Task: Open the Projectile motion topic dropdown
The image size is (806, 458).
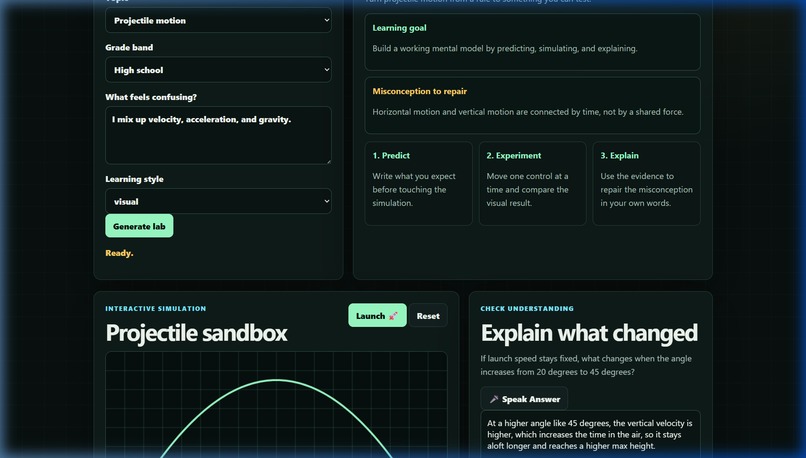Action: [x=218, y=20]
